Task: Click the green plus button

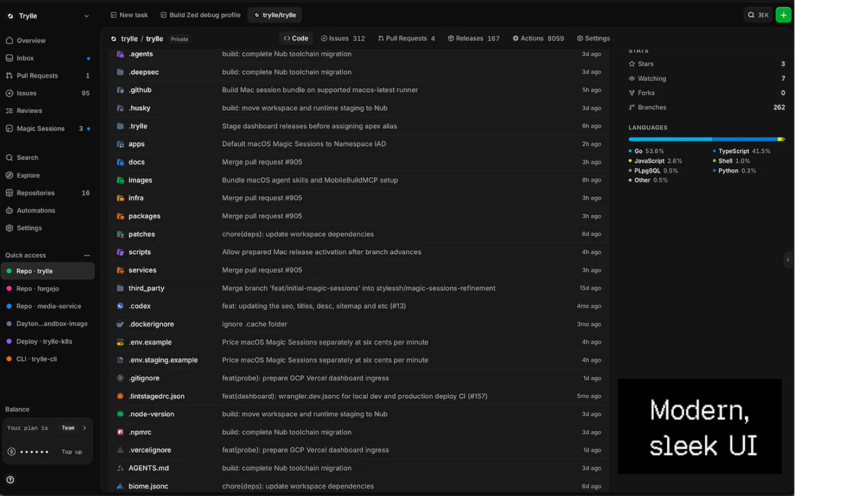Action: (783, 15)
